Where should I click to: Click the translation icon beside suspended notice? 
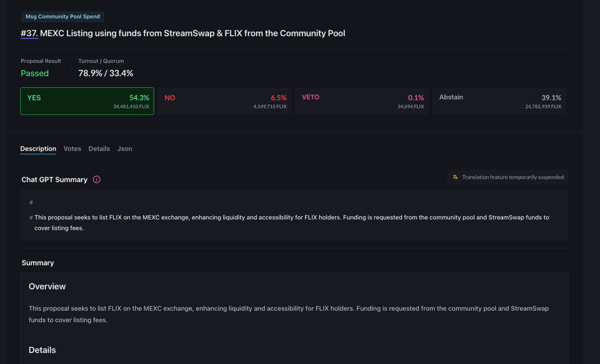(455, 177)
